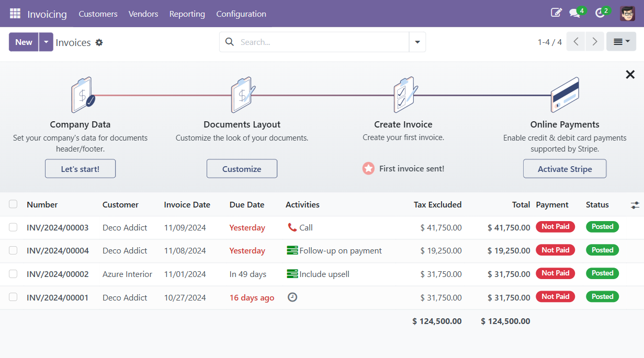
Task: Open the Customers menu
Action: [x=98, y=14]
